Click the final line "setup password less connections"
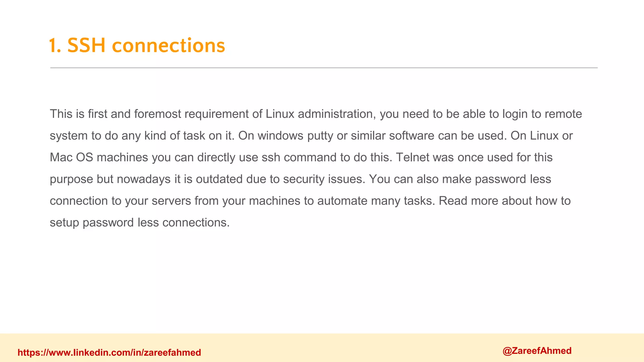The width and height of the screenshot is (644, 362). point(140,222)
